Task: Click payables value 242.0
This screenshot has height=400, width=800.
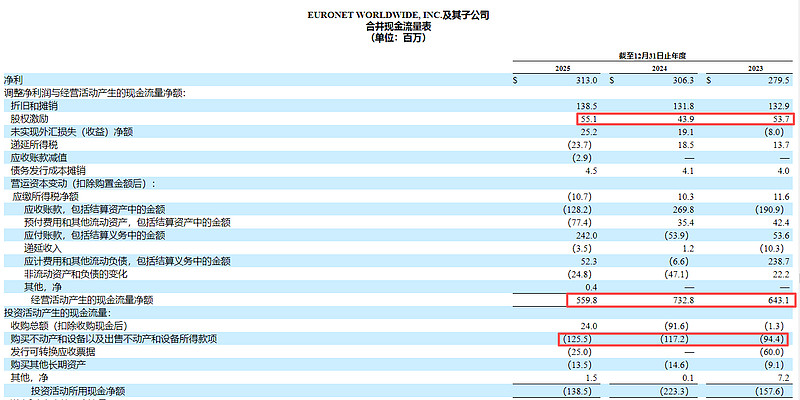Action: click(586, 235)
